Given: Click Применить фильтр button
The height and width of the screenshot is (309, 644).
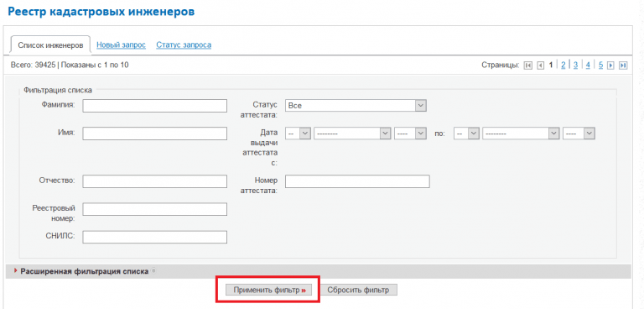Looking at the screenshot, I should click(x=268, y=290).
